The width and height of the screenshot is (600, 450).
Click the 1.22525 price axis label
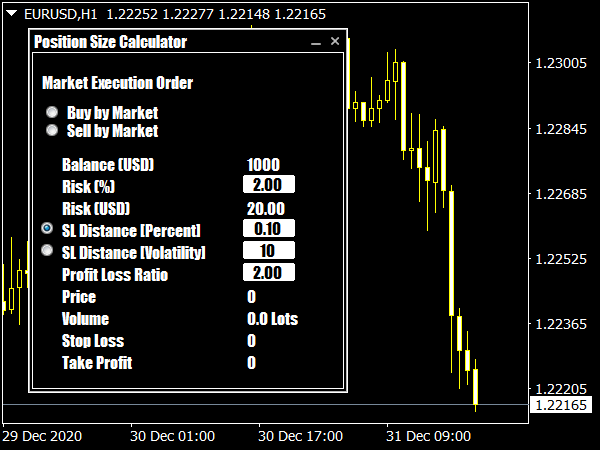pyautogui.click(x=561, y=259)
